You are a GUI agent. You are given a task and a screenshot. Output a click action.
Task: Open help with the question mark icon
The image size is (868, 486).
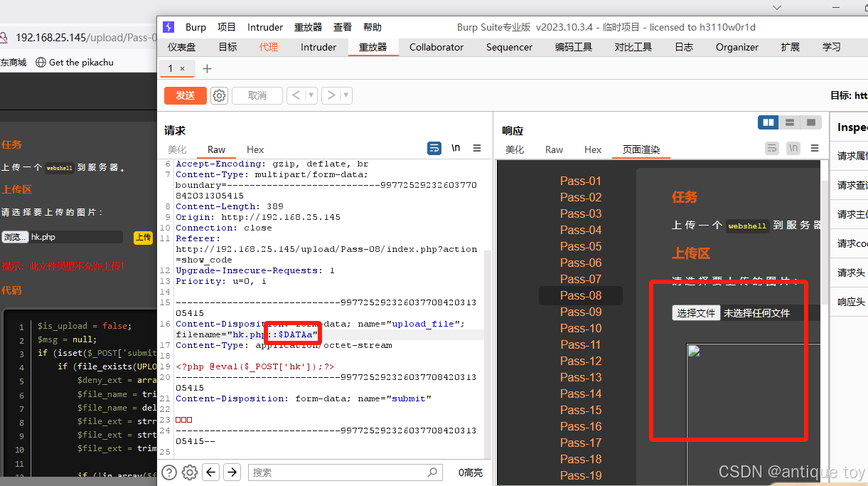pyautogui.click(x=169, y=472)
